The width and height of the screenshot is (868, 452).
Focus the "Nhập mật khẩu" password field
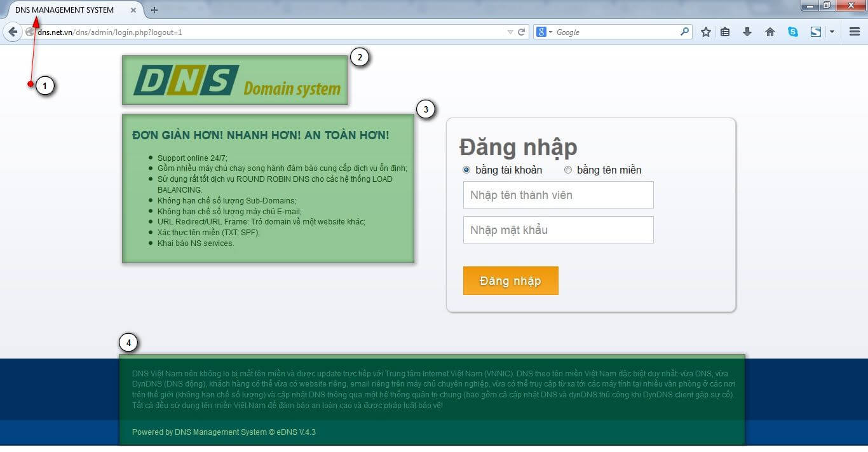pyautogui.click(x=559, y=229)
